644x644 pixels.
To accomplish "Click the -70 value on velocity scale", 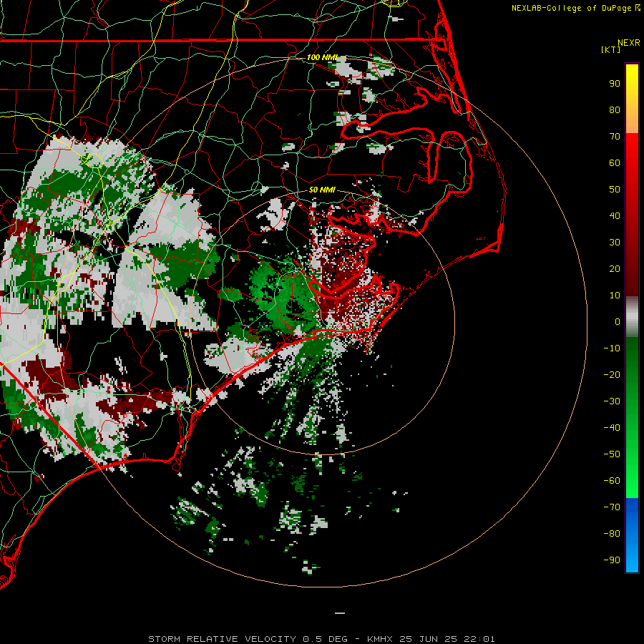I will tap(612, 507).
